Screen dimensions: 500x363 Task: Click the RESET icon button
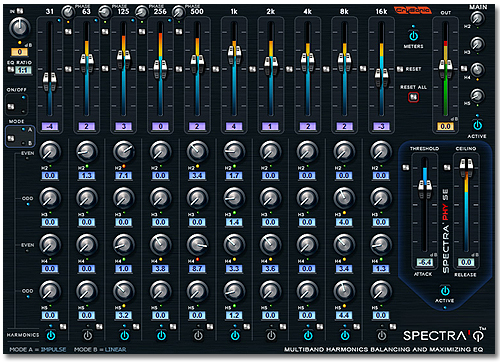pos(400,69)
